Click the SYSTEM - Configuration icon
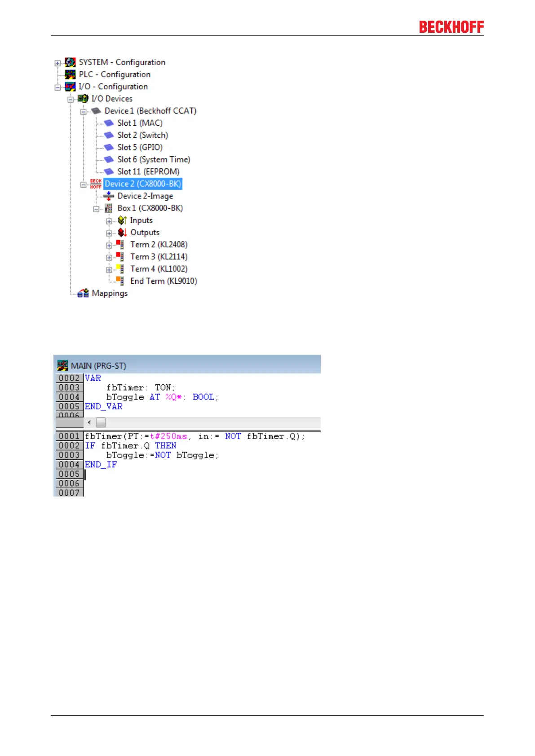 click(x=70, y=62)
